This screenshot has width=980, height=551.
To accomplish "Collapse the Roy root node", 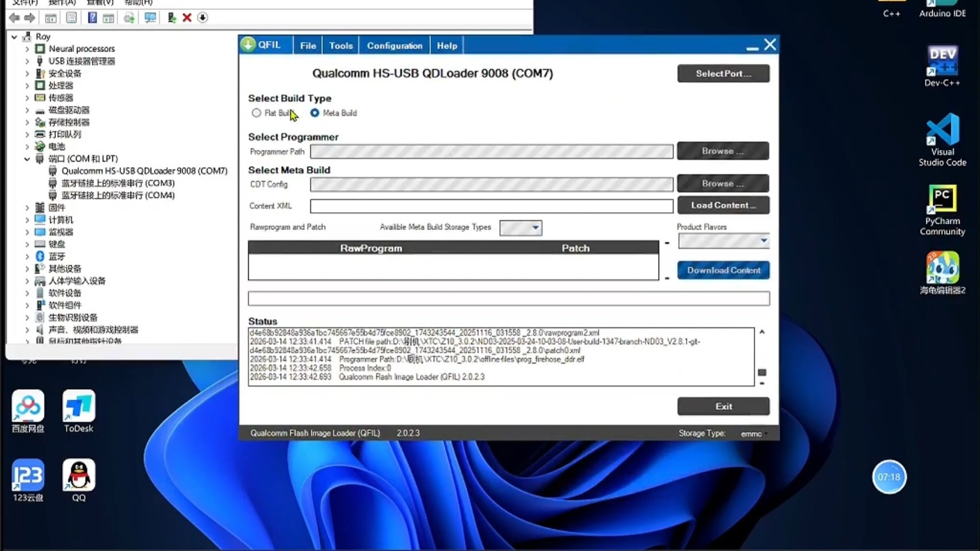I will click(x=14, y=37).
